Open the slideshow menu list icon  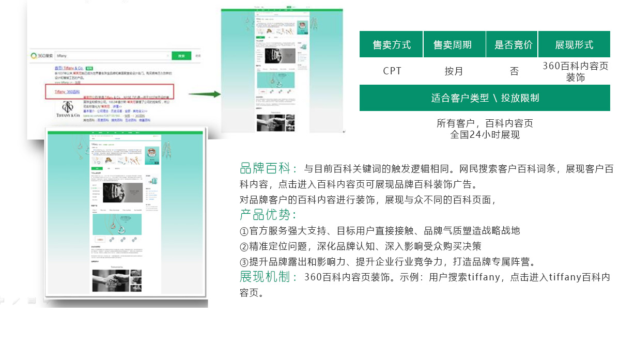pyautogui.click(x=32, y=300)
